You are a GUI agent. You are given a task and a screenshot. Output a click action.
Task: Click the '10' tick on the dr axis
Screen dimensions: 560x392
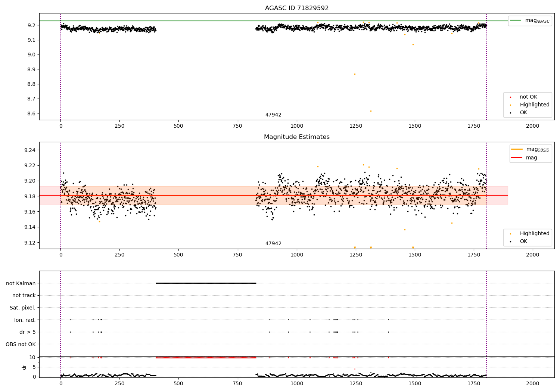click(x=32, y=357)
